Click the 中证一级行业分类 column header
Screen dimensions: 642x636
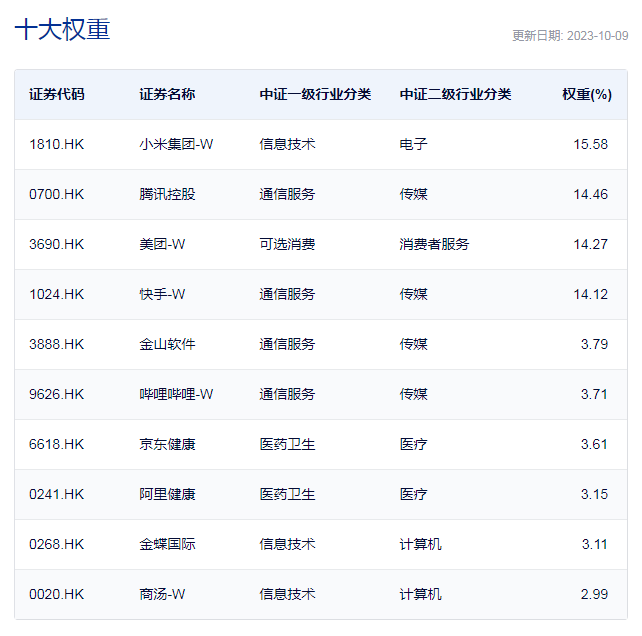pyautogui.click(x=315, y=94)
